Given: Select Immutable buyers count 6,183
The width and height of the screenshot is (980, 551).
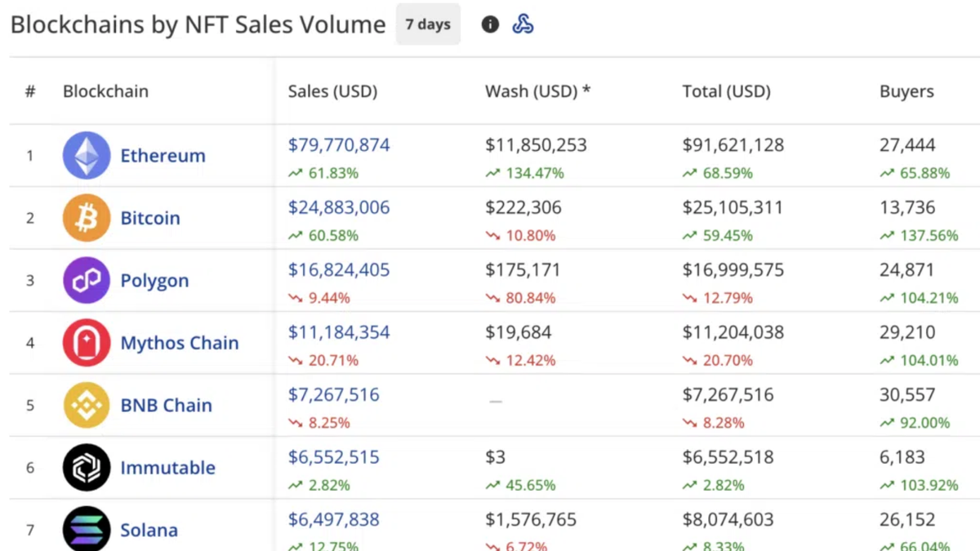Looking at the screenshot, I should (x=902, y=457).
